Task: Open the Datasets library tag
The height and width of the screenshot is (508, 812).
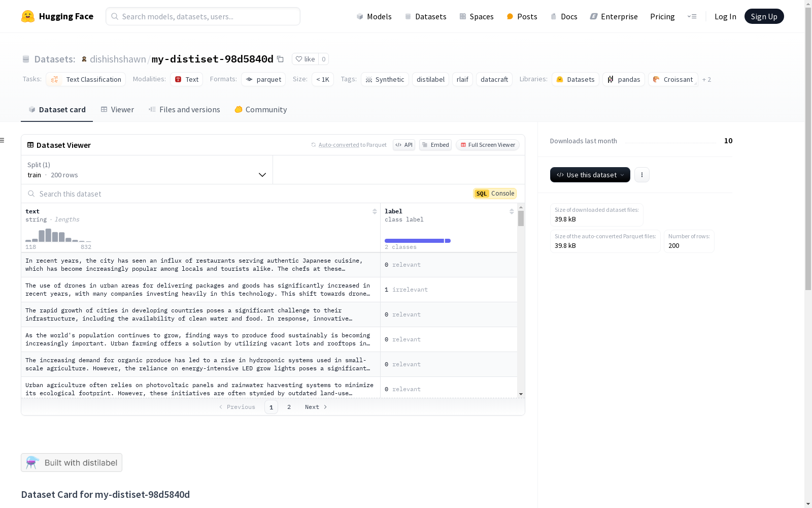Action: pos(576,79)
